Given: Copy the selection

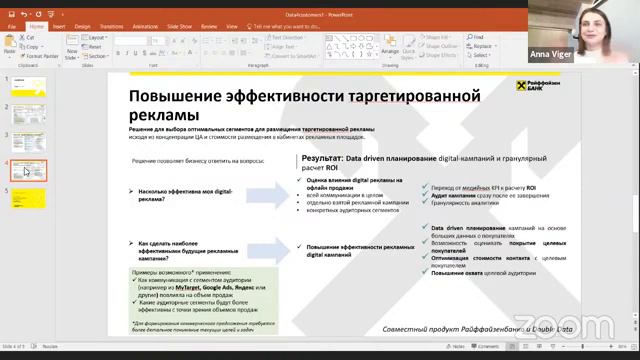Looking at the screenshot, I should (x=29, y=47).
